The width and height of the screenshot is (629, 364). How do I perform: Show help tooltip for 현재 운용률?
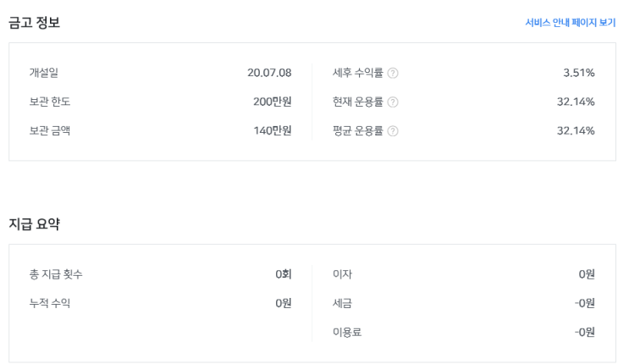coord(393,102)
